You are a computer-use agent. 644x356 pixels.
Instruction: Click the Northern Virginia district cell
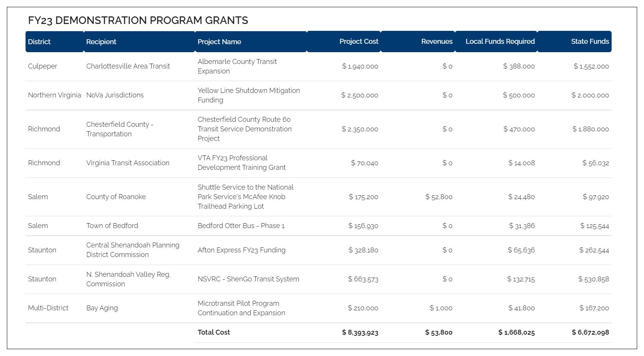[54, 95]
